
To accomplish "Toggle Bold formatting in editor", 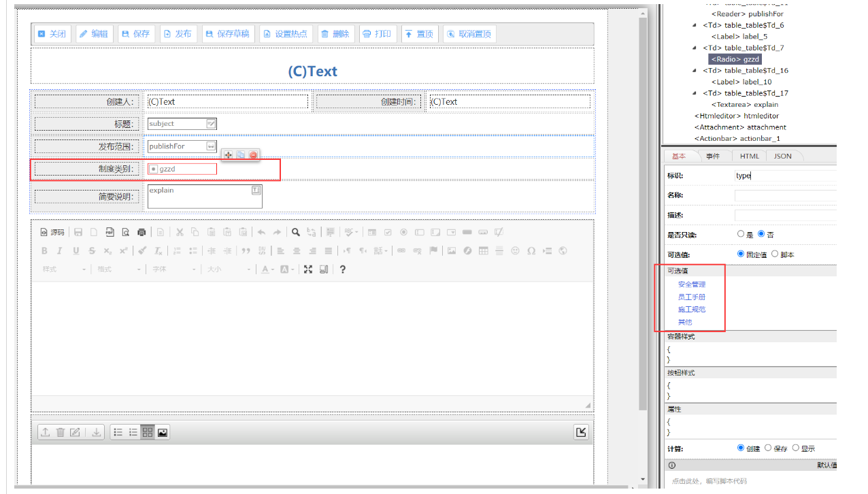I will (x=44, y=250).
